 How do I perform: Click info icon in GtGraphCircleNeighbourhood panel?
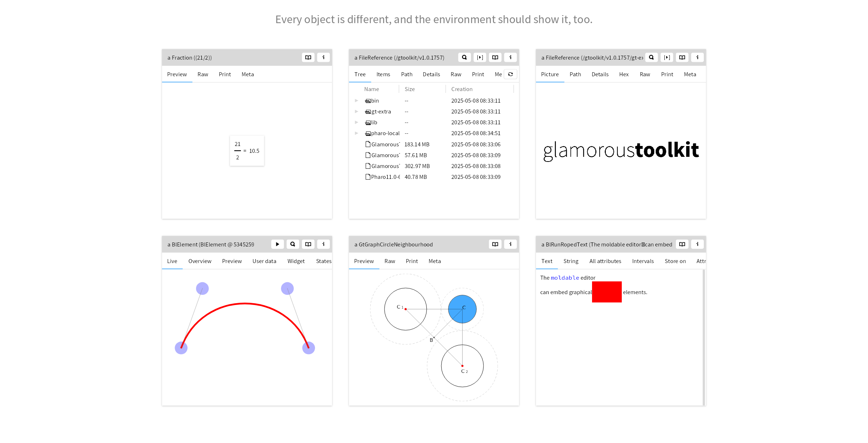(510, 244)
